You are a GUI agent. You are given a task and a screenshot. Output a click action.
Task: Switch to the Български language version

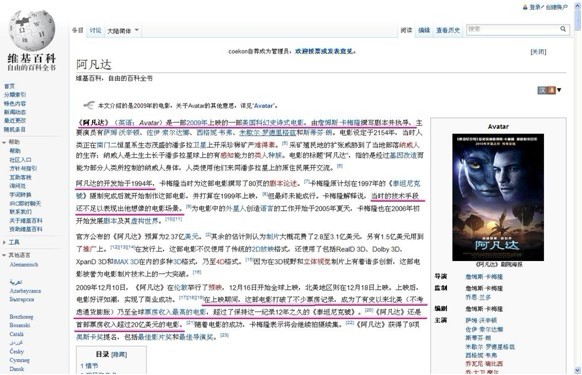click(22, 299)
